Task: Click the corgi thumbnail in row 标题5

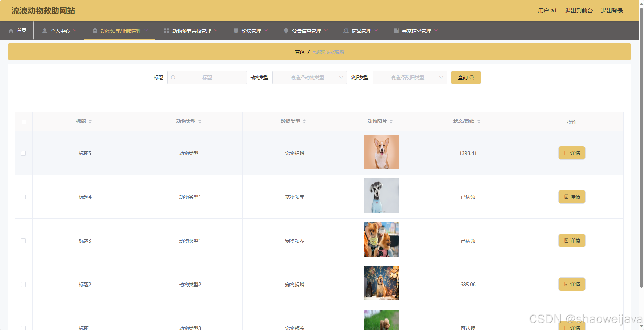Action: click(x=382, y=152)
